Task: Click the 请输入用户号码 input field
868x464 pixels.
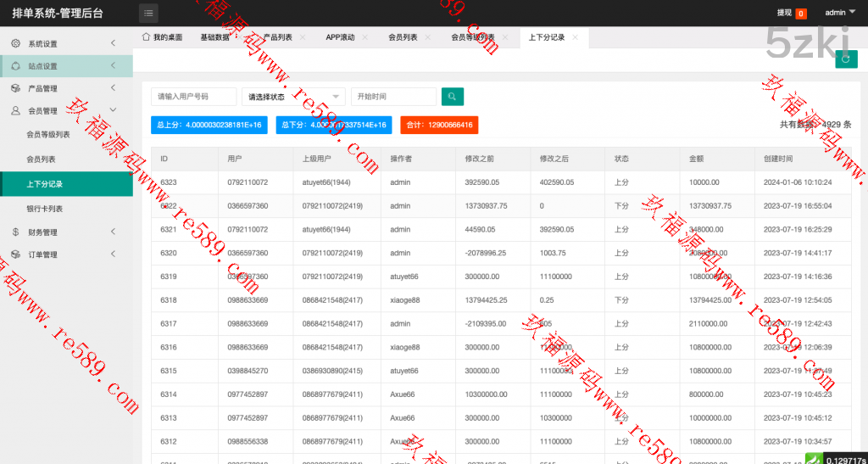Action: tap(193, 97)
